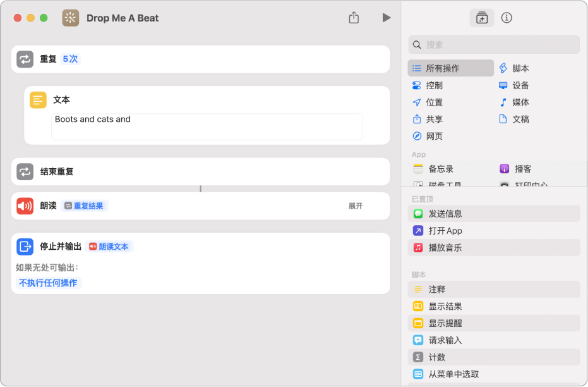
Task: Run the shortcut with the play button
Action: [387, 18]
